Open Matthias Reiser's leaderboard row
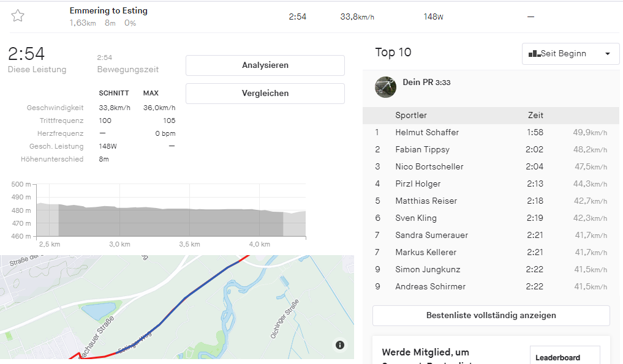Image resolution: width=623 pixels, height=364 pixels. (x=426, y=201)
